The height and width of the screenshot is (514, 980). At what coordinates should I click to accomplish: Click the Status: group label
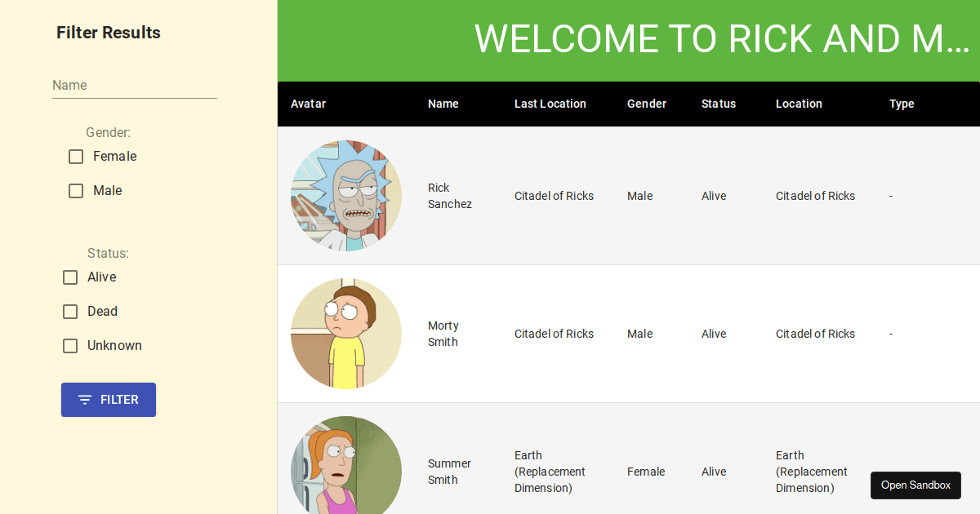click(108, 253)
